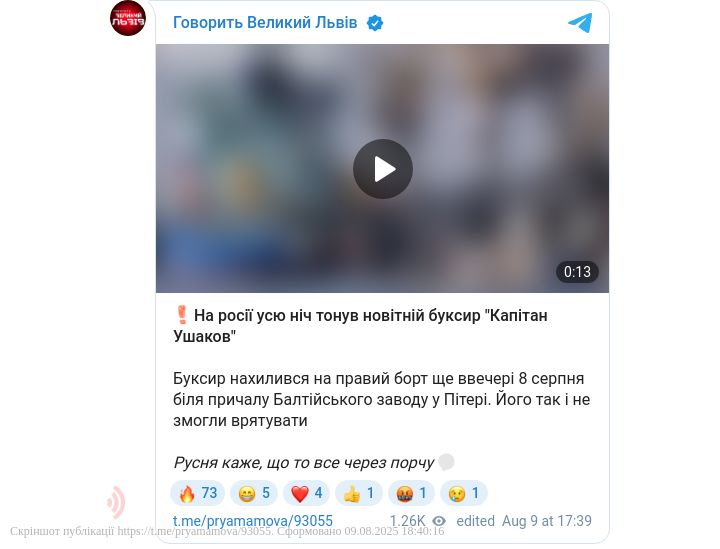Click the 0:13 video duration badge
720x549 pixels.
[x=577, y=272]
